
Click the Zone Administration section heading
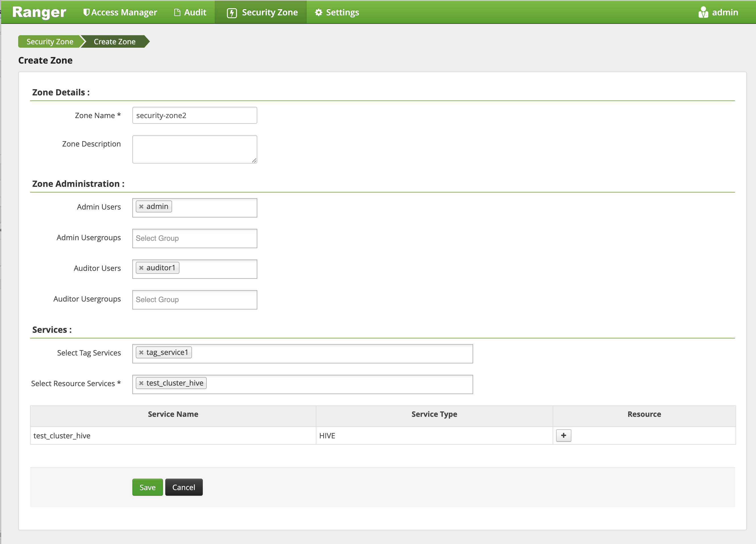(78, 184)
